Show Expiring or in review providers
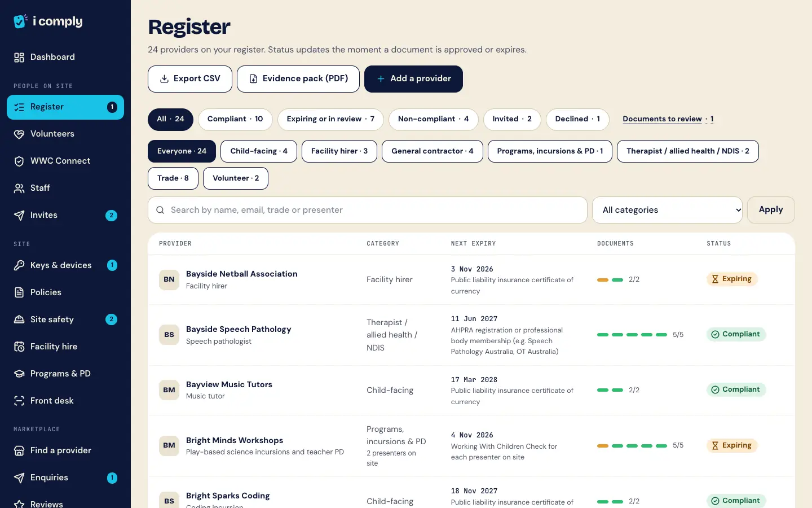Viewport: 812px width, 508px height. coord(330,119)
